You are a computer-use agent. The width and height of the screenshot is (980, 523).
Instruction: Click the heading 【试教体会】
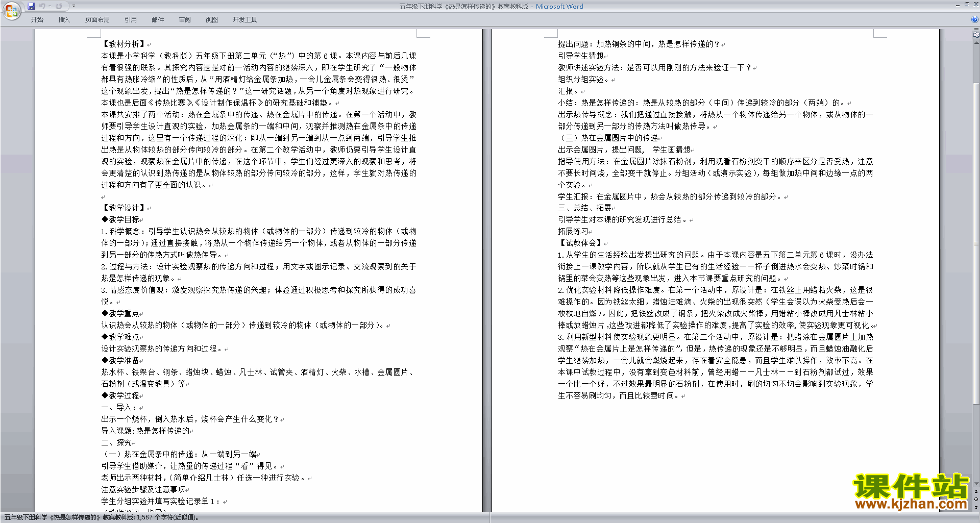[580, 243]
